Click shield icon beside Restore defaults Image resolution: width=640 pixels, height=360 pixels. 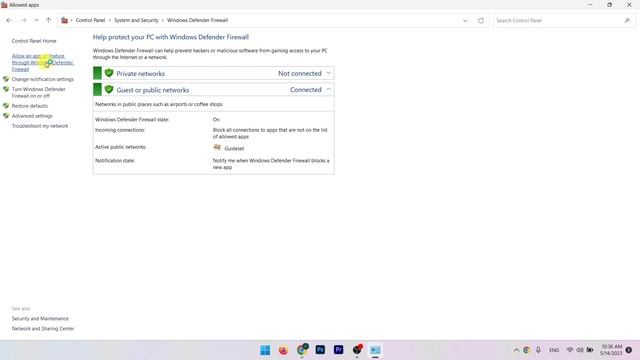[6, 106]
